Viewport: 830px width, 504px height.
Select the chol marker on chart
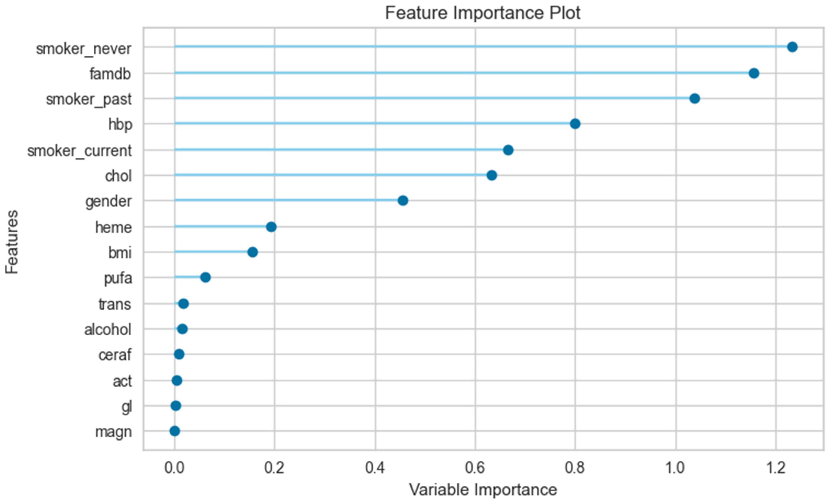coord(492,175)
